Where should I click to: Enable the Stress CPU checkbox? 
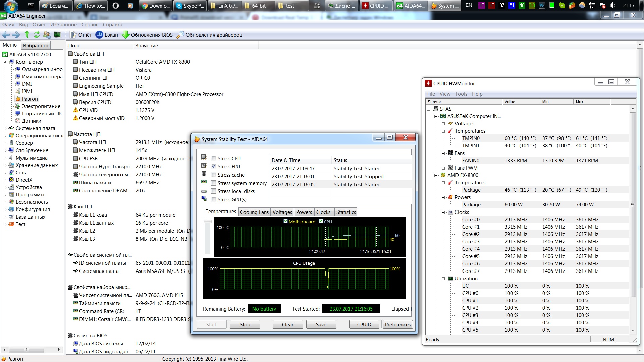pyautogui.click(x=214, y=158)
